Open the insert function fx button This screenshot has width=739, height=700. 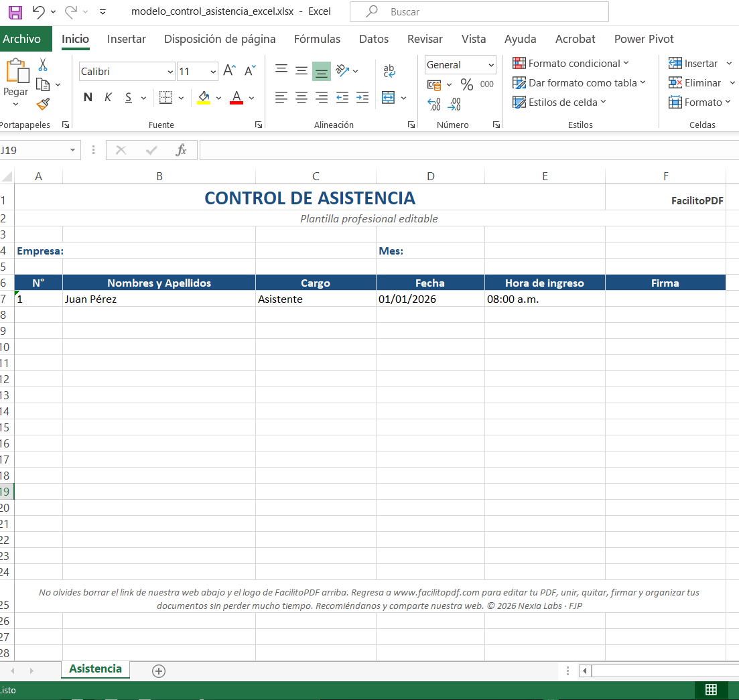pos(181,150)
